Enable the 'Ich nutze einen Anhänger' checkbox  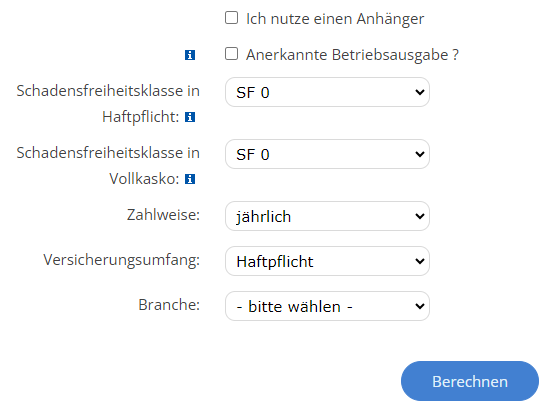[232, 18]
